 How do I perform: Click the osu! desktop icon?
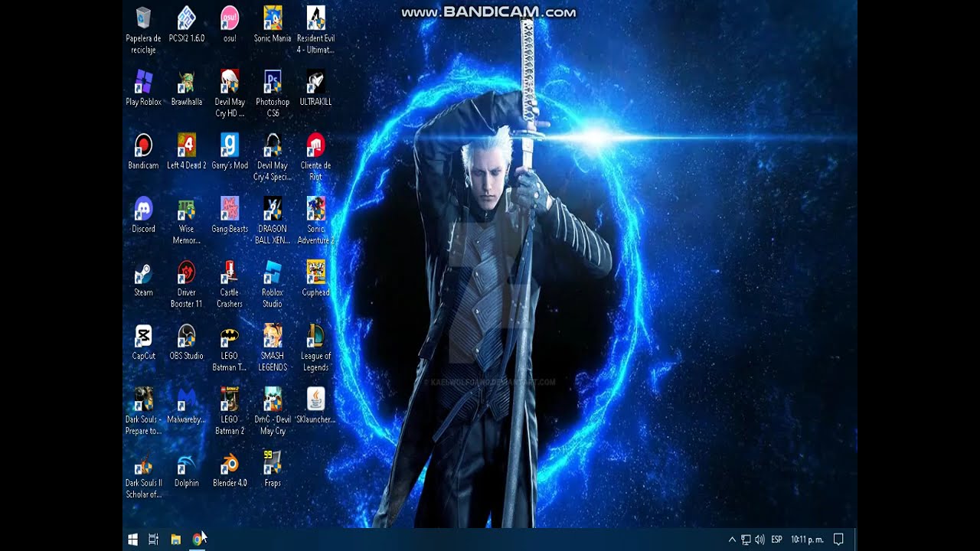pos(230,24)
